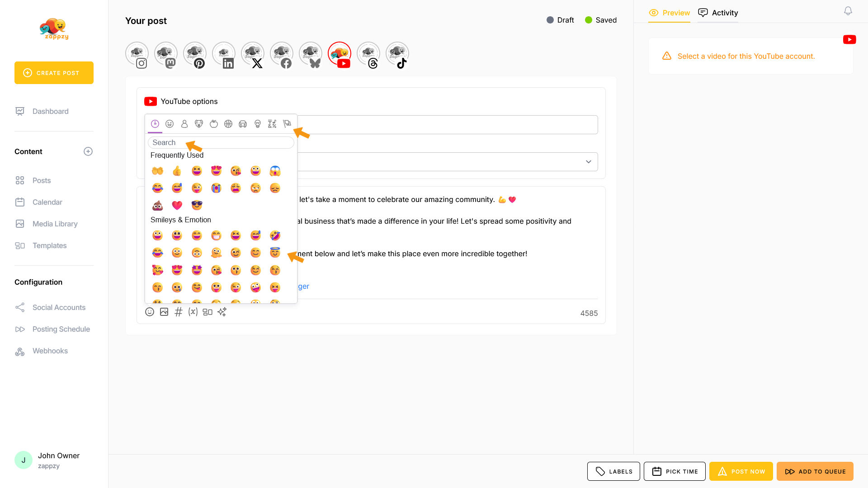The height and width of the screenshot is (488, 868).
Task: Open Media Library in sidebar
Action: pyautogui.click(x=55, y=224)
